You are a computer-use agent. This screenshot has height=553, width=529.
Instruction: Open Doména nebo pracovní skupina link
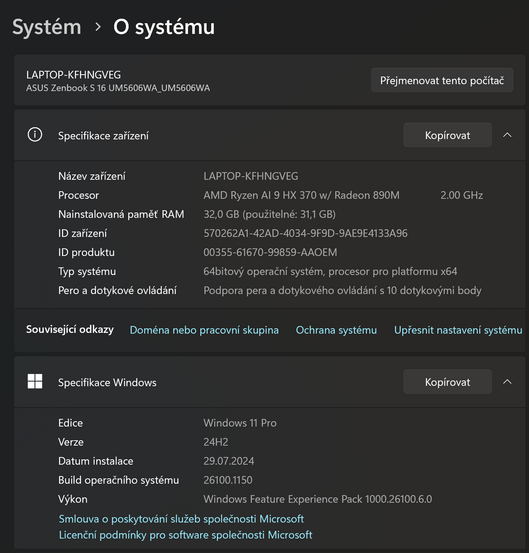click(204, 330)
